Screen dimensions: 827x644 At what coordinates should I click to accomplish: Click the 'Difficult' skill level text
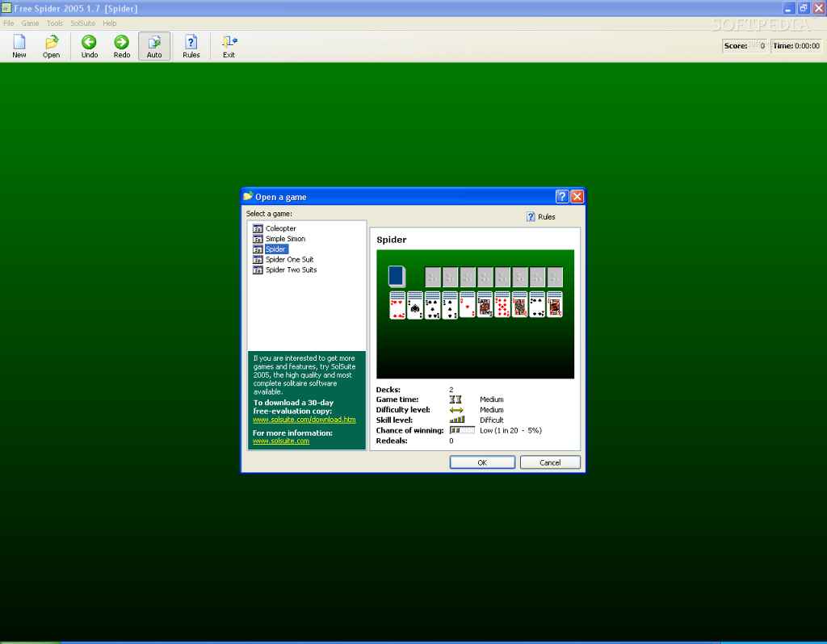492,420
